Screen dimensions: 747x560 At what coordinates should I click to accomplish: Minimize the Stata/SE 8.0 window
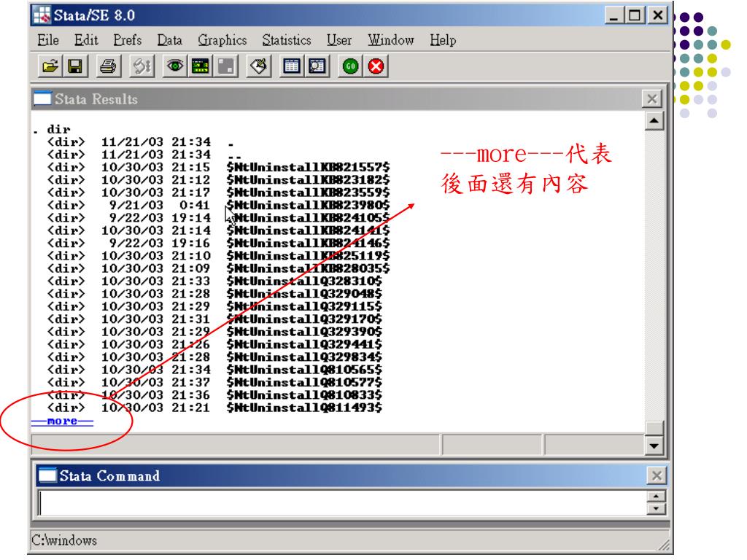[614, 15]
